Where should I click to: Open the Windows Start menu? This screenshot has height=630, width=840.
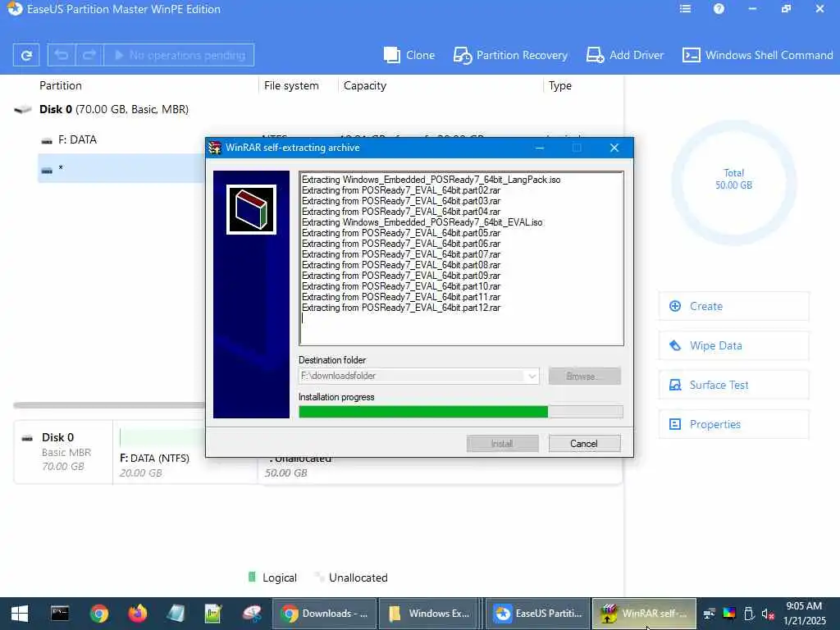(20, 614)
